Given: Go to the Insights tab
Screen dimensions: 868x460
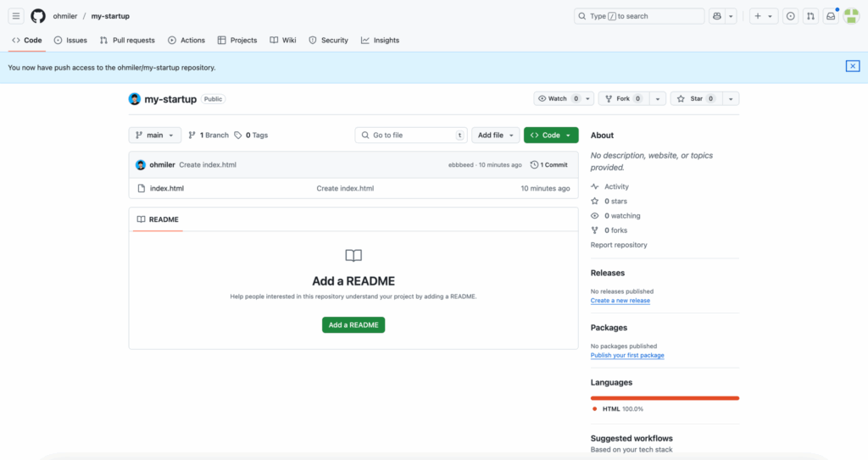Looking at the screenshot, I should click(x=380, y=40).
